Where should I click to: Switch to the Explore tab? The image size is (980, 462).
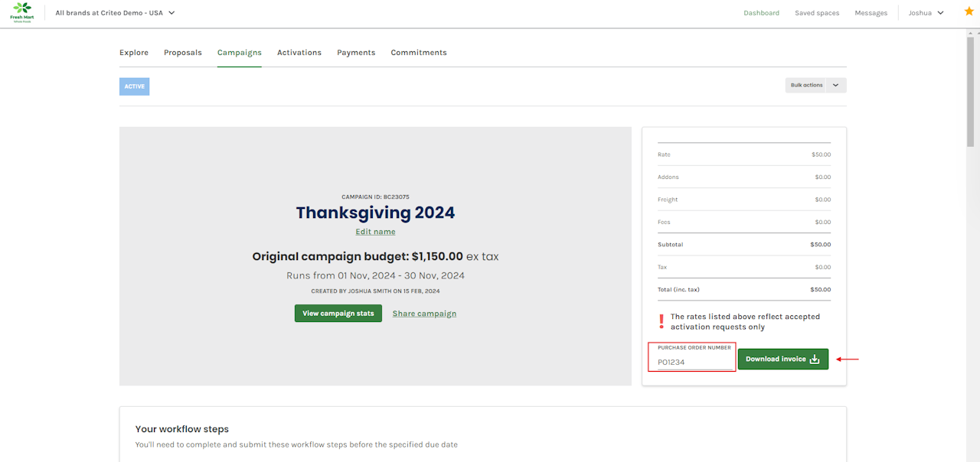coord(134,53)
